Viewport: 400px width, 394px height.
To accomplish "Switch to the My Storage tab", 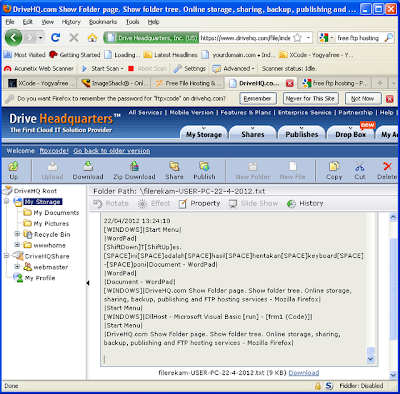I will (204, 134).
